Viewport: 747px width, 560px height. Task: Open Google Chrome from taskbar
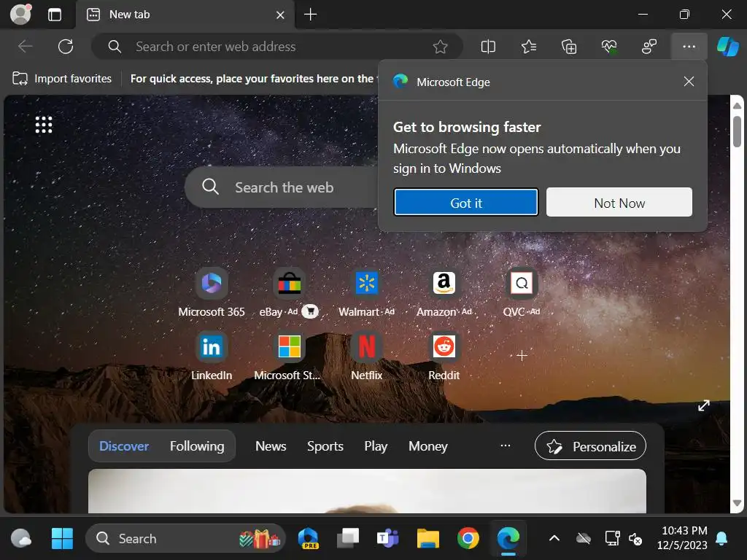coord(468,539)
